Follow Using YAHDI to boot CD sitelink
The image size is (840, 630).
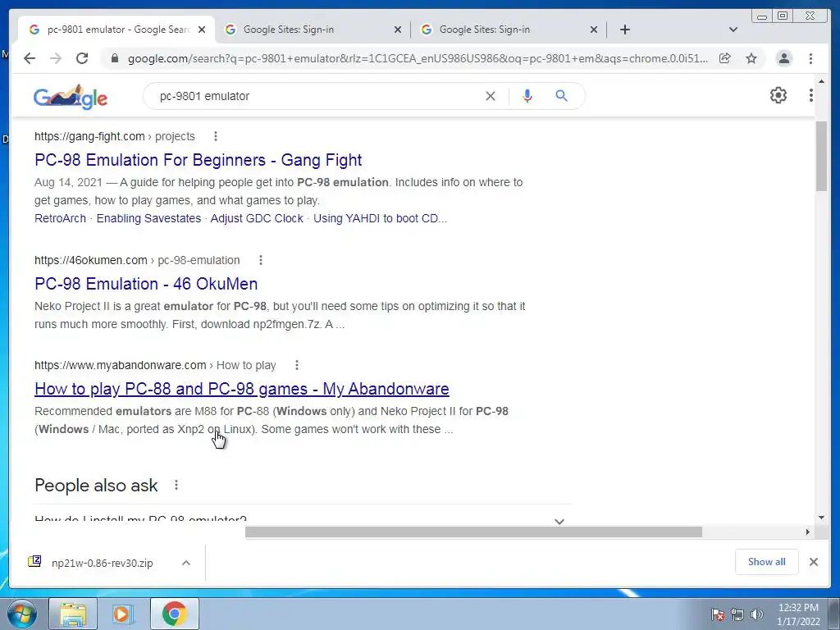coord(380,218)
